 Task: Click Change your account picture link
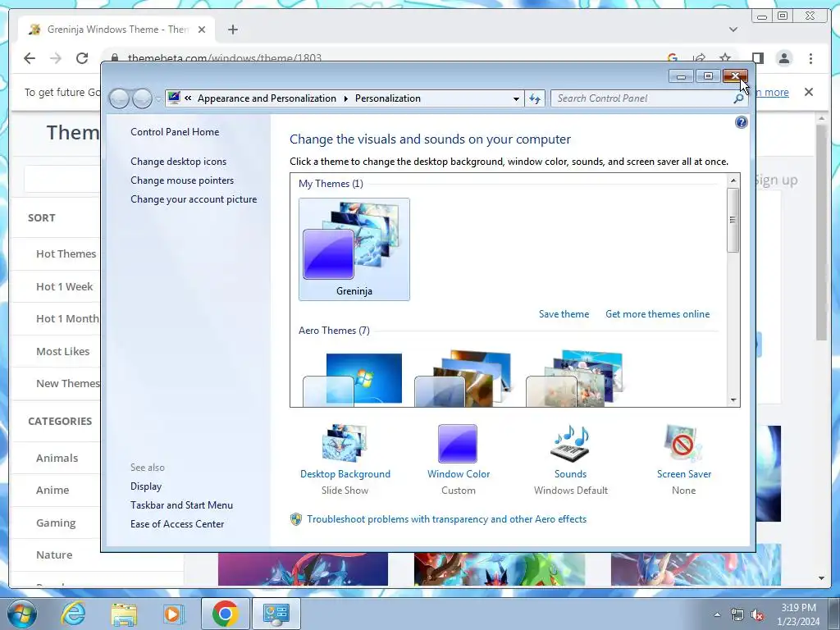pos(194,199)
